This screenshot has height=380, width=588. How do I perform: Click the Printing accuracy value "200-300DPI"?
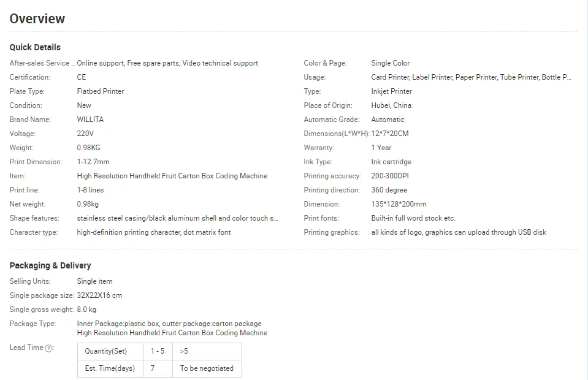[390, 176]
